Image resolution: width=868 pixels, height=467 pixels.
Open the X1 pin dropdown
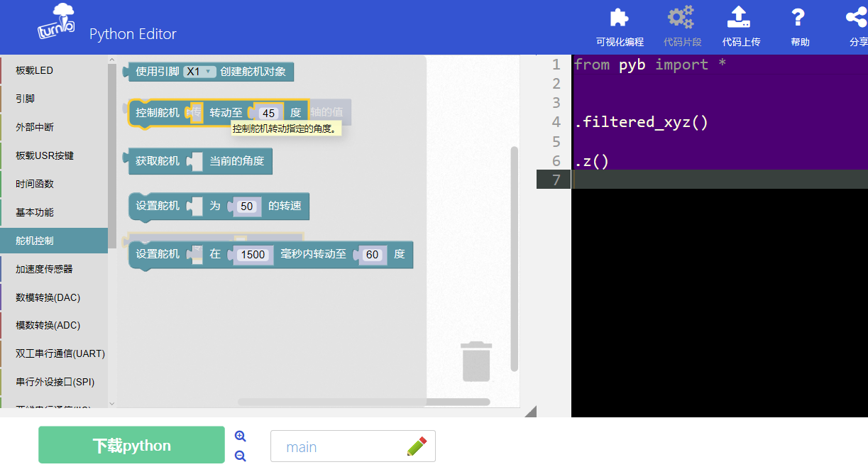(199, 72)
